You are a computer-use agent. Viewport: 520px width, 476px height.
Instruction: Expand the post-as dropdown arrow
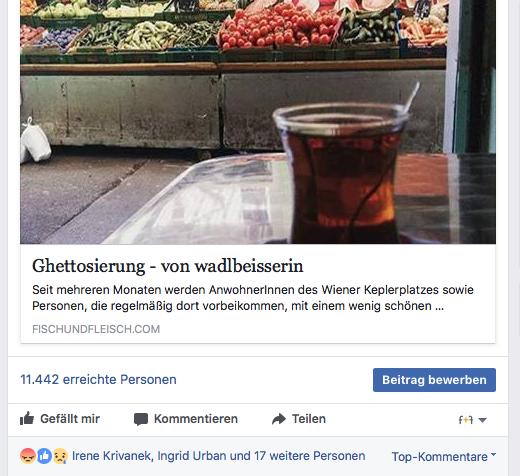point(482,420)
